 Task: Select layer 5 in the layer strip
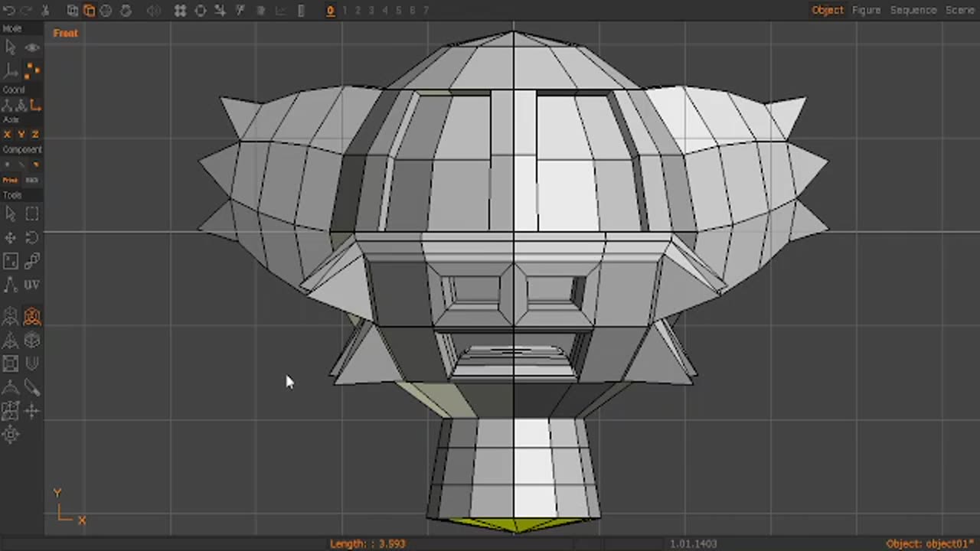pyautogui.click(x=399, y=11)
